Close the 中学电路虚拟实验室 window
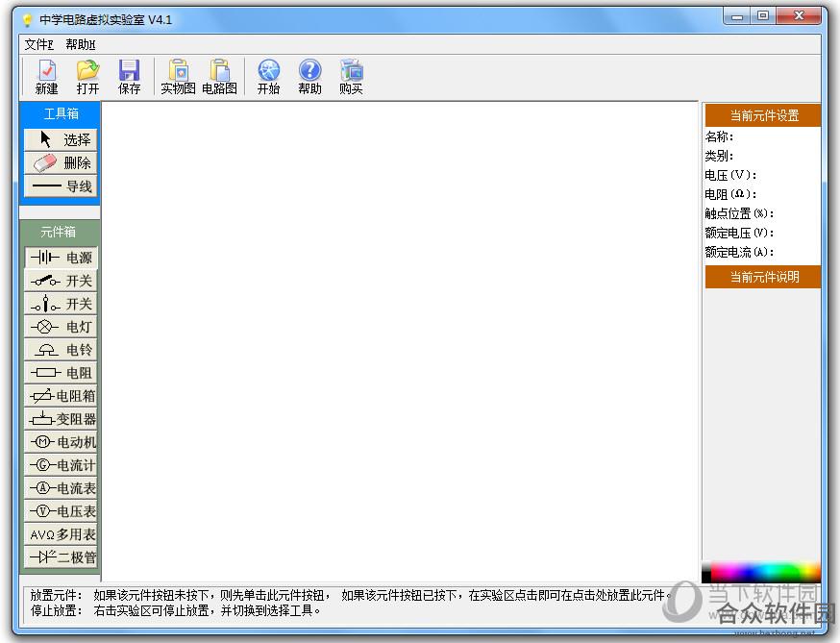The width and height of the screenshot is (840, 643). coord(799,16)
